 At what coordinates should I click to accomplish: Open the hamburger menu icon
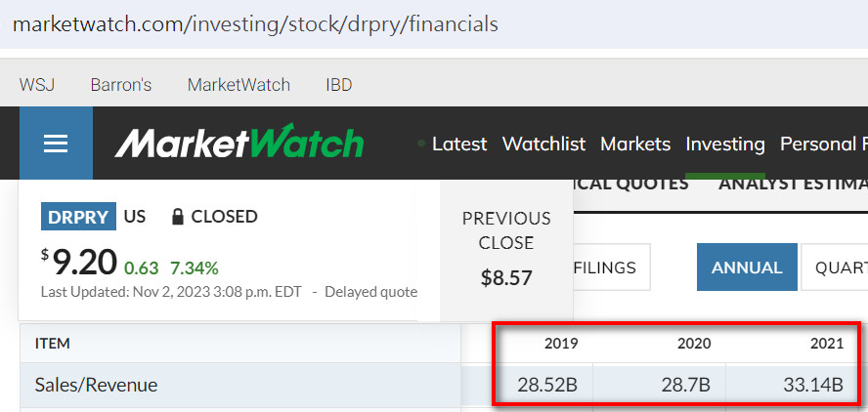[56, 144]
